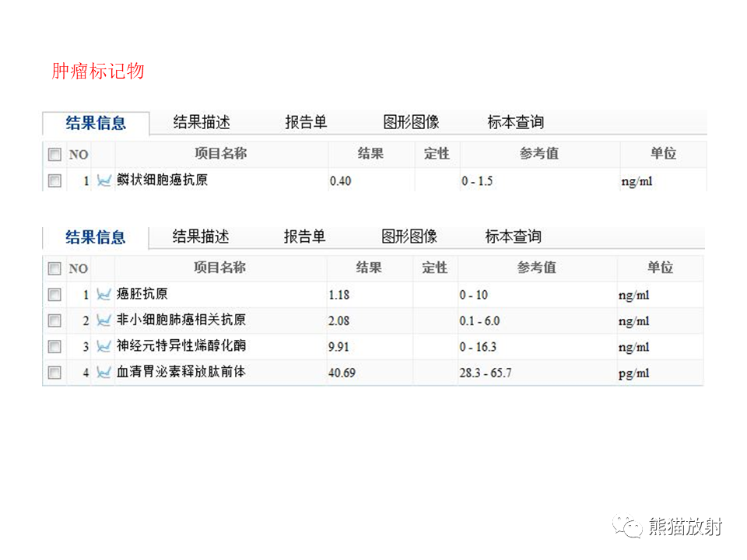This screenshot has height=560, width=747.
Task: Click result value 9.91
Action: 338,347
